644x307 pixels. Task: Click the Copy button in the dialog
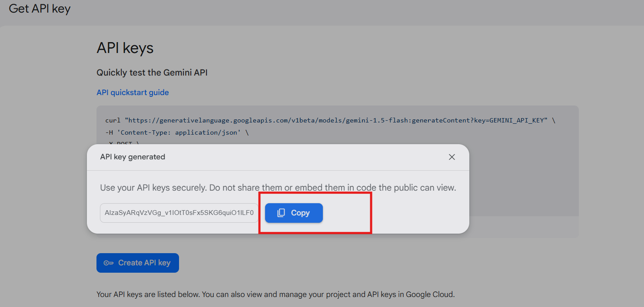[294, 213]
